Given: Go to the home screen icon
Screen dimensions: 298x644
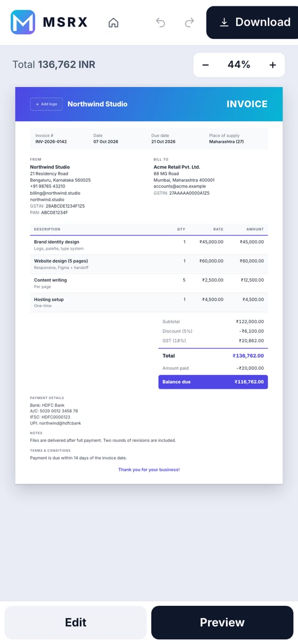Looking at the screenshot, I should (113, 22).
